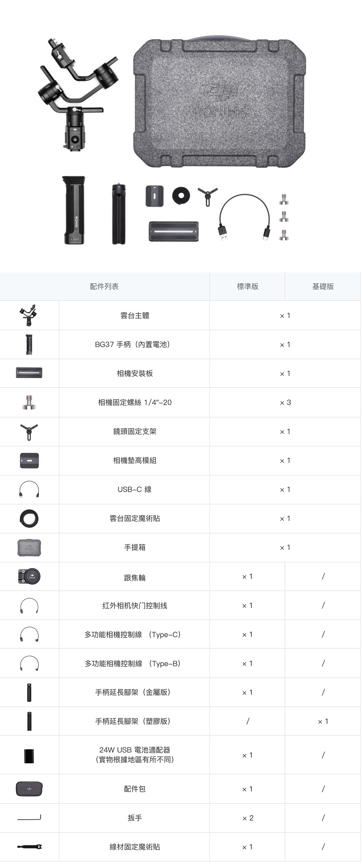362x868 pixels.
Task: Click the focus wheel icon
Action: pyautogui.click(x=29, y=577)
